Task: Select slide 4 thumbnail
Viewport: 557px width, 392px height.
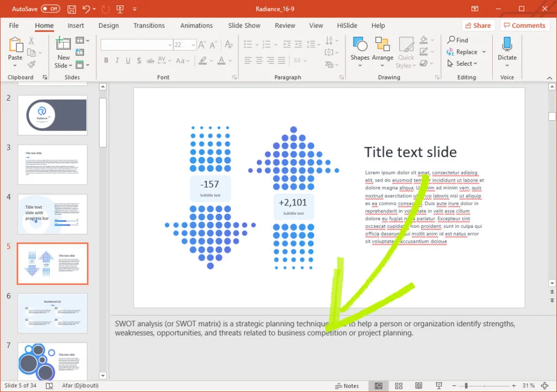Action: (53, 214)
